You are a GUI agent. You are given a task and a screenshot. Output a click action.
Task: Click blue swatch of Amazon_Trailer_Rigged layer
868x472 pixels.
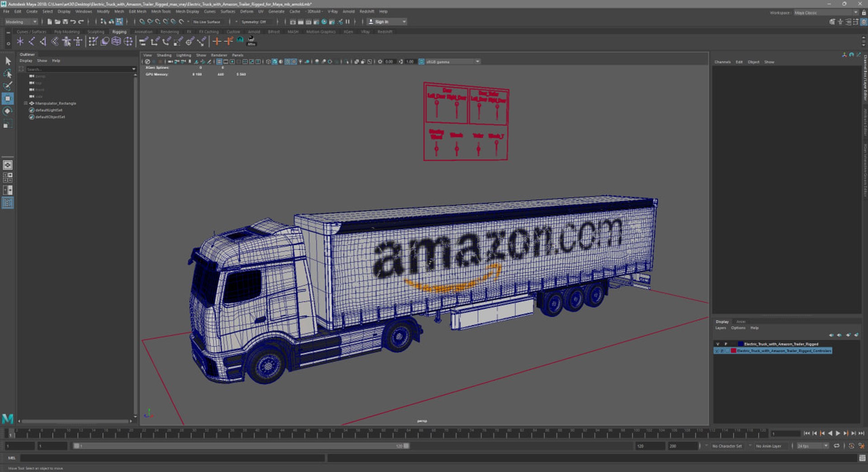740,344
